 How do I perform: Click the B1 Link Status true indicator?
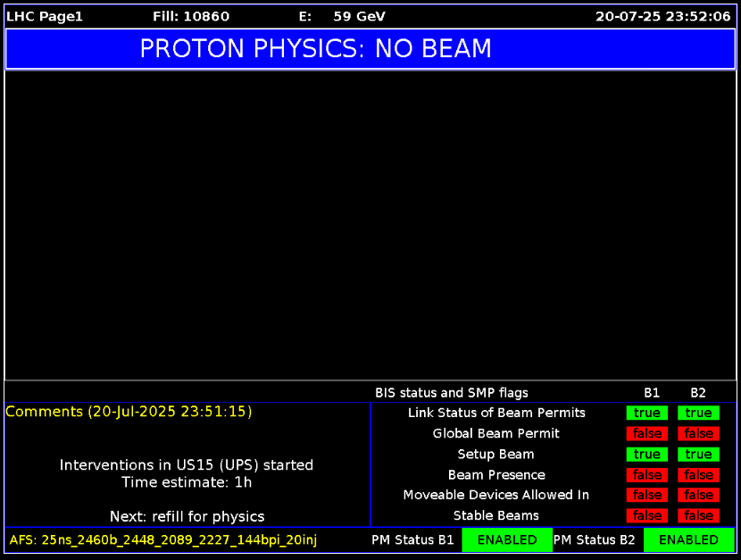[x=646, y=413]
